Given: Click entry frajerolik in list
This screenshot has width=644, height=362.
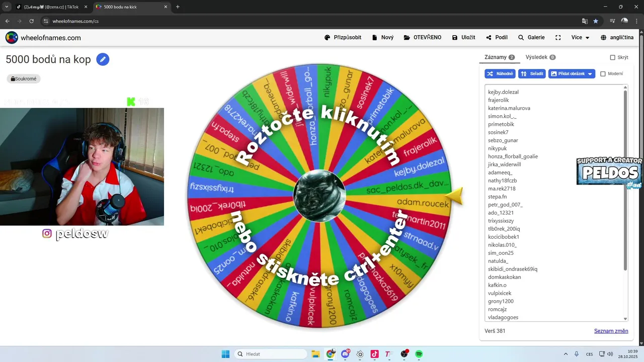Looking at the screenshot, I should click(x=499, y=100).
